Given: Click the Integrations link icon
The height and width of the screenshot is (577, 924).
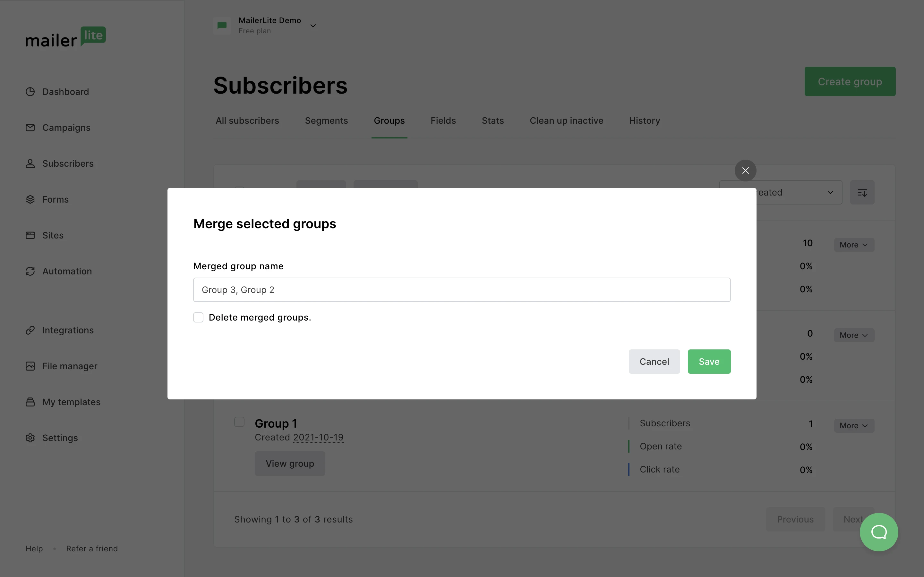Looking at the screenshot, I should [x=30, y=330].
